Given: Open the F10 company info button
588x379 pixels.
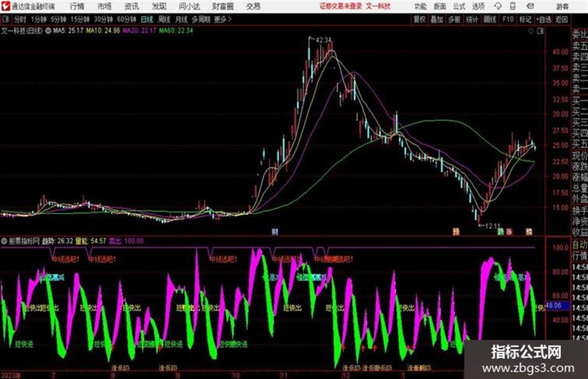Looking at the screenshot, I should pyautogui.click(x=508, y=19).
